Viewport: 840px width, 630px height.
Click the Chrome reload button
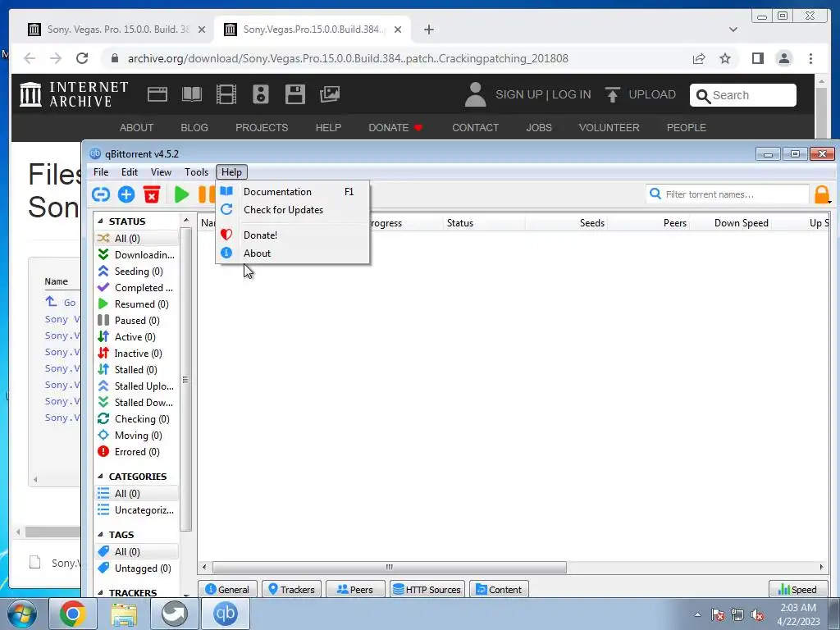pos(82,58)
